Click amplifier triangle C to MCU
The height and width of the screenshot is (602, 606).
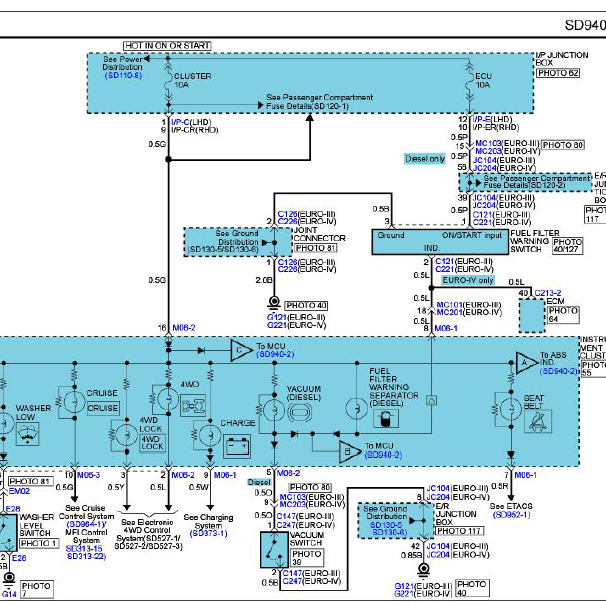coord(242,350)
